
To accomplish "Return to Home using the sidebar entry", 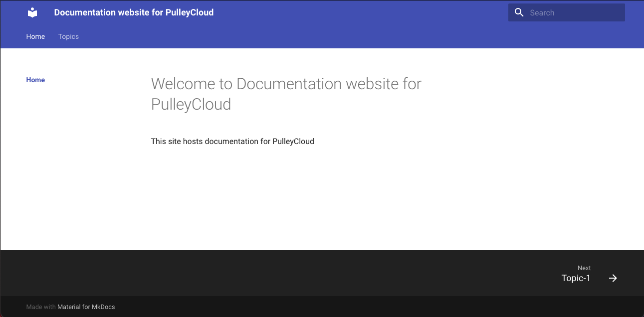I will 35,80.
